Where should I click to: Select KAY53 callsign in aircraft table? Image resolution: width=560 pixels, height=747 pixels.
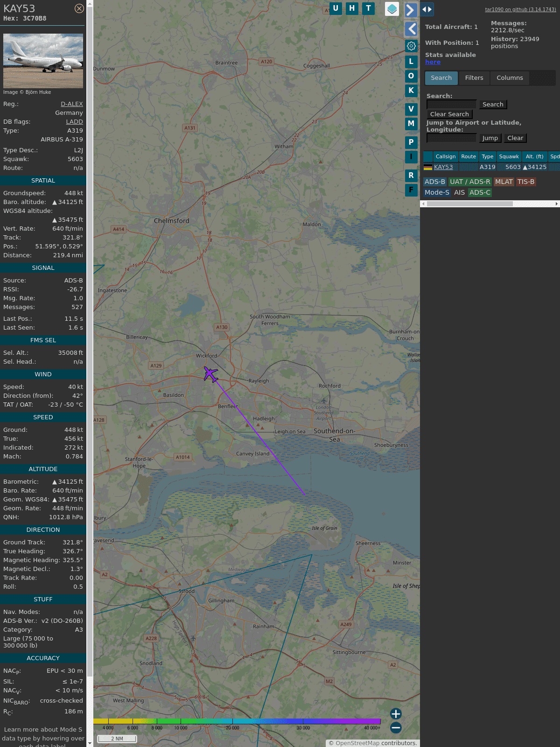pyautogui.click(x=443, y=167)
